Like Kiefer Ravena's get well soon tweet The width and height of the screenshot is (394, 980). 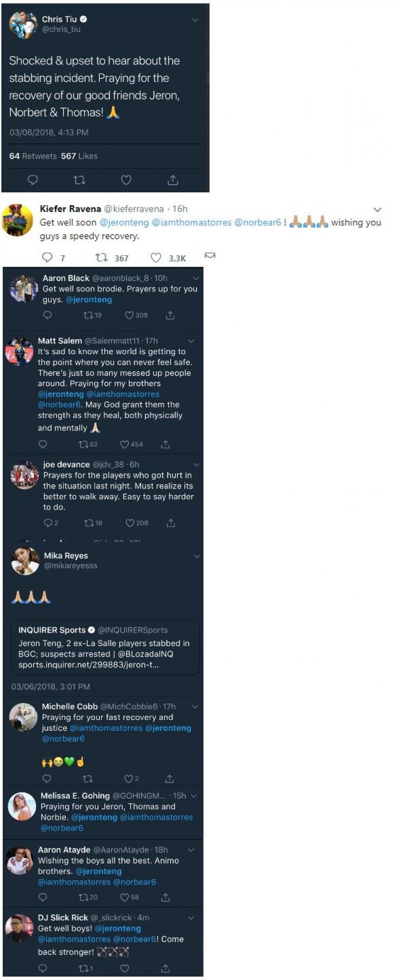[x=156, y=258]
